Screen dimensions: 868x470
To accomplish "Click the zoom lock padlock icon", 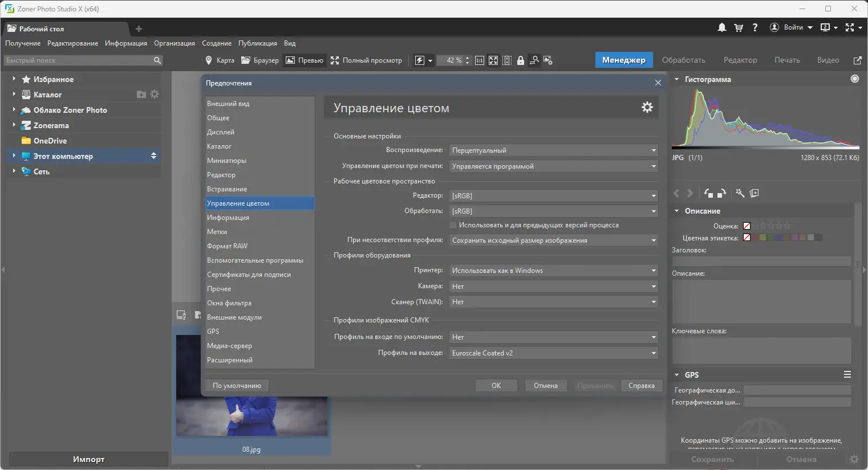I will (x=521, y=60).
